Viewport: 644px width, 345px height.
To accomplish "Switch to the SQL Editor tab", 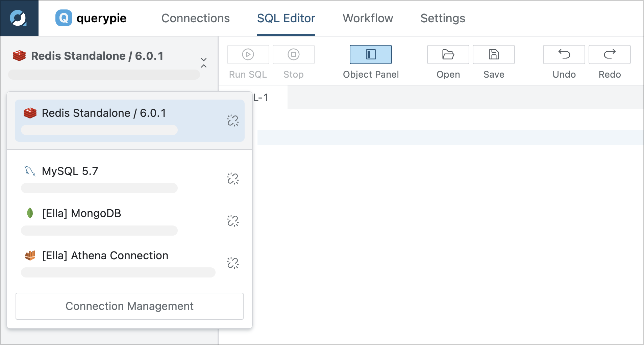I will 286,18.
